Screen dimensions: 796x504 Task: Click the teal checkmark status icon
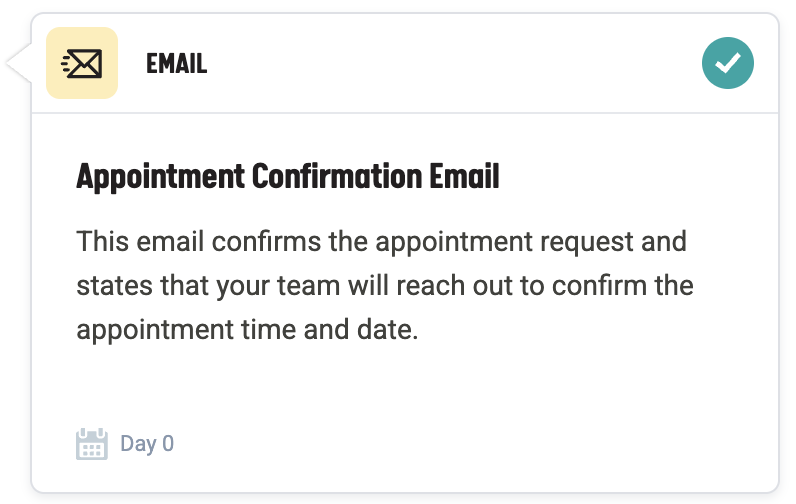[x=728, y=64]
